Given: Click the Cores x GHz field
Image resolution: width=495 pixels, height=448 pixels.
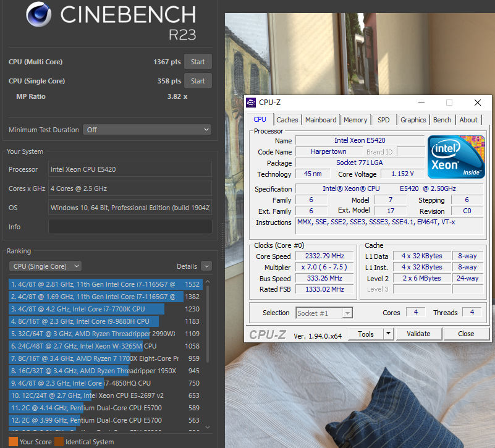Looking at the screenshot, I should pos(130,188).
